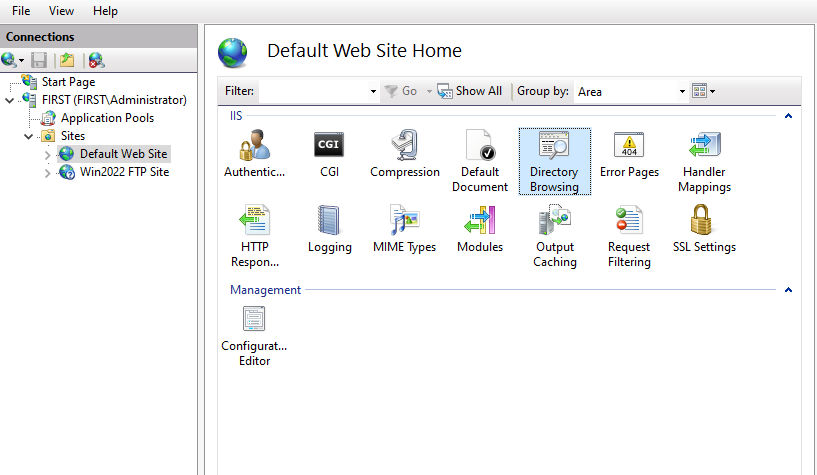
Task: Collapse the Sites node
Action: [29, 136]
